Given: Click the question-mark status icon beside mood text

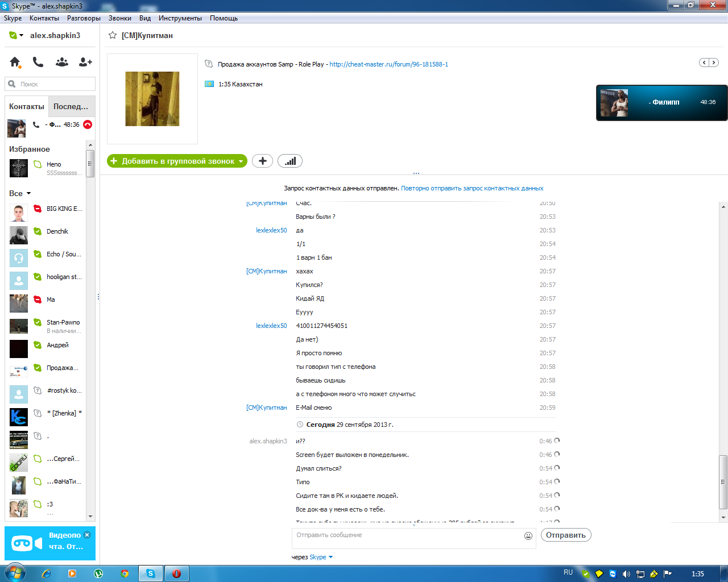Looking at the screenshot, I should [209, 64].
